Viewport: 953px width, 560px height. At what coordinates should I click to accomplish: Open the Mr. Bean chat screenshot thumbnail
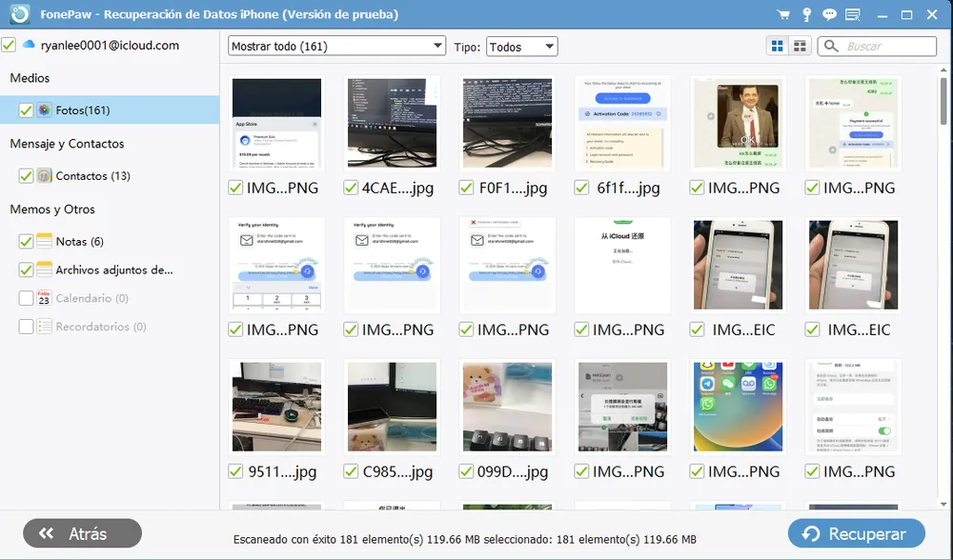(738, 123)
